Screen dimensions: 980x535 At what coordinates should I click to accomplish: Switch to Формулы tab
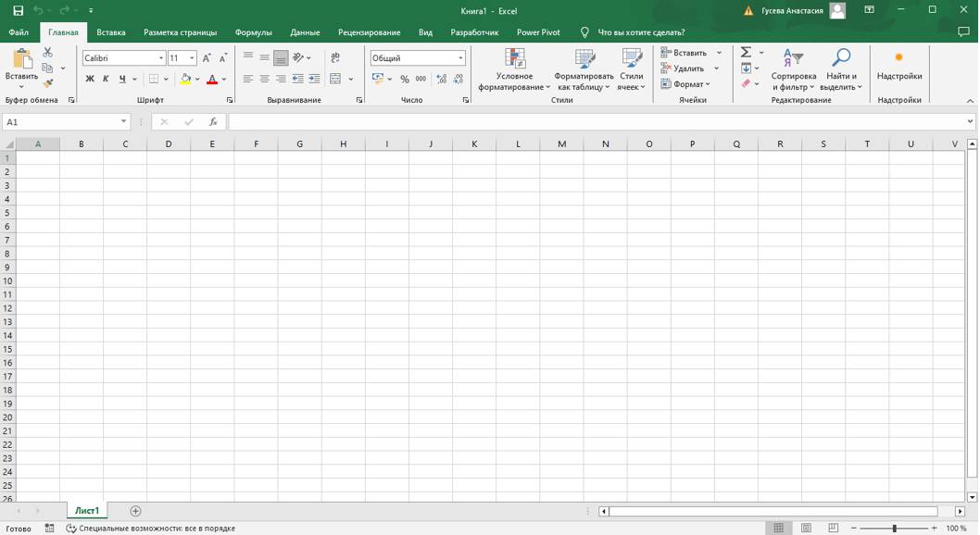pyautogui.click(x=253, y=31)
